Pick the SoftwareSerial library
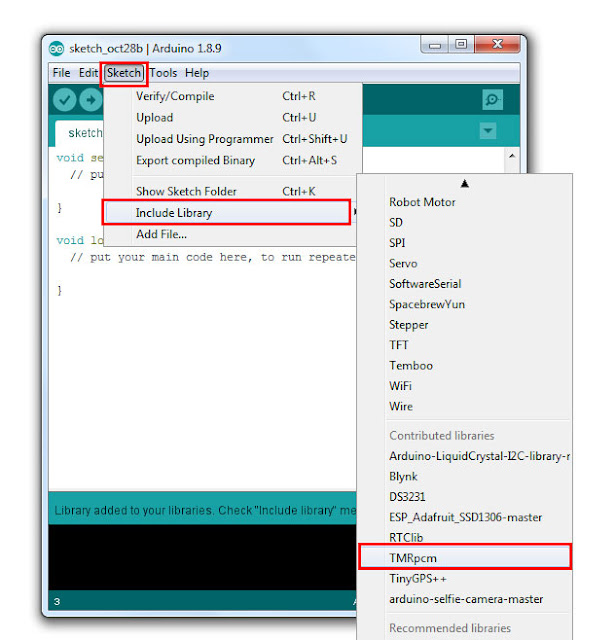The height and width of the screenshot is (640, 615). click(x=465, y=284)
